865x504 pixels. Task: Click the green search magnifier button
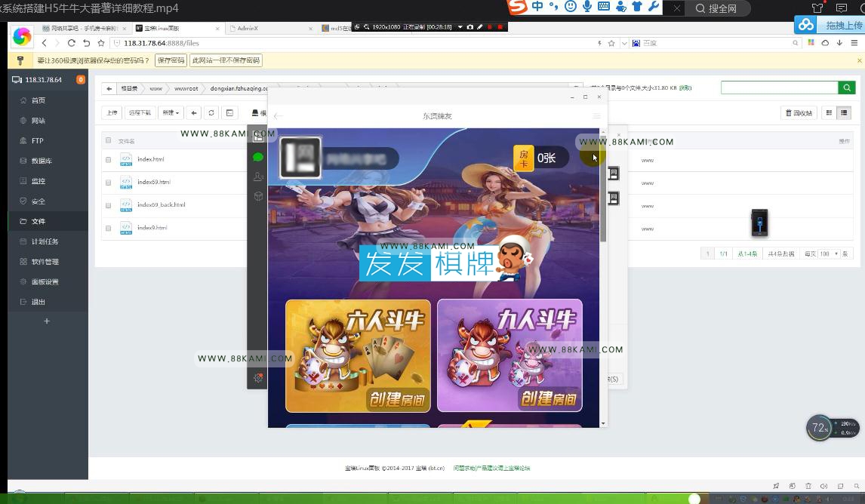tap(847, 88)
